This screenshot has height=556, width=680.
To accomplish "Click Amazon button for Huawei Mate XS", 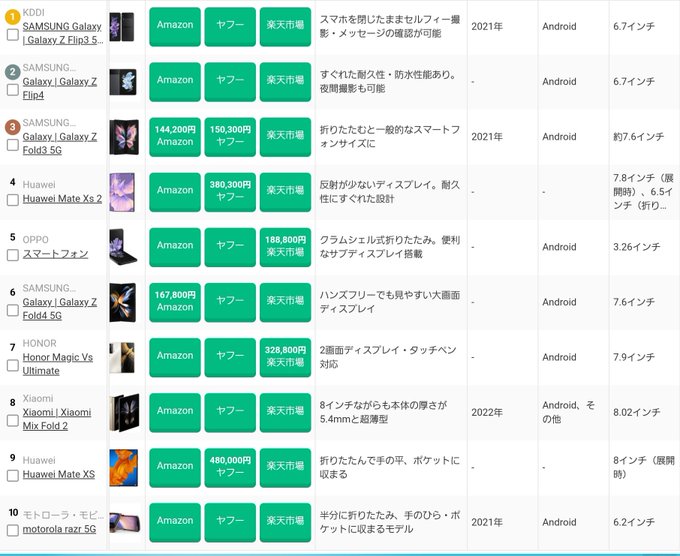I will [175, 467].
